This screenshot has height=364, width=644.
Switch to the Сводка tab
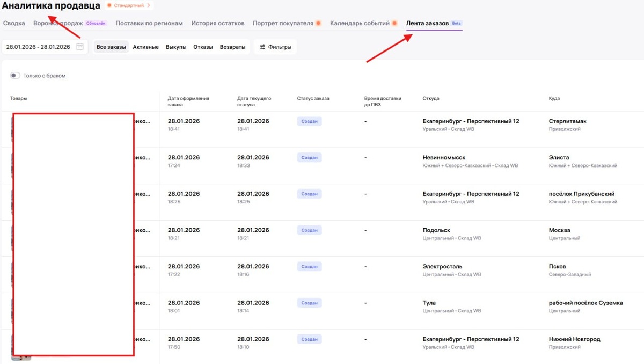point(14,24)
